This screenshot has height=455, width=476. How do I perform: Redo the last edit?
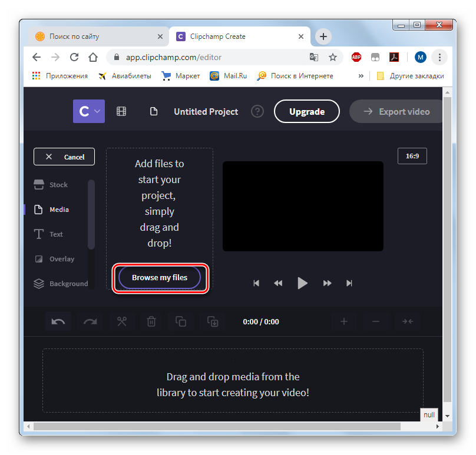tap(90, 321)
